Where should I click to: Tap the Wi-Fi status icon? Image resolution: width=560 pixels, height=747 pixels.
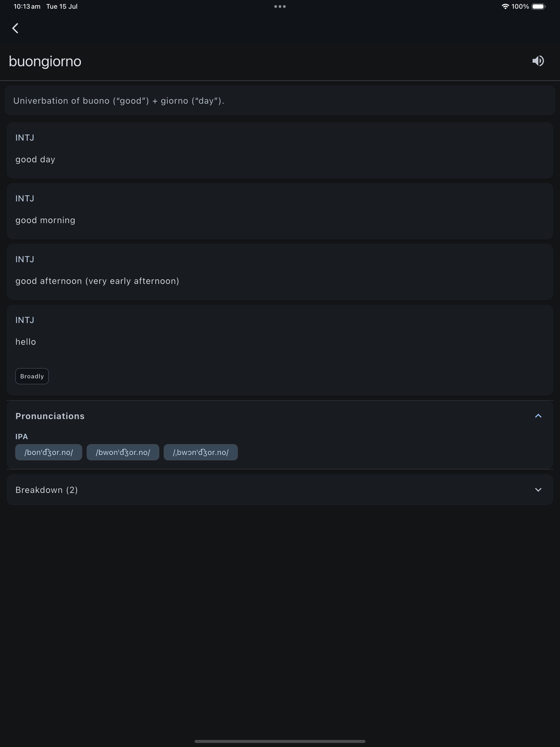[504, 6]
